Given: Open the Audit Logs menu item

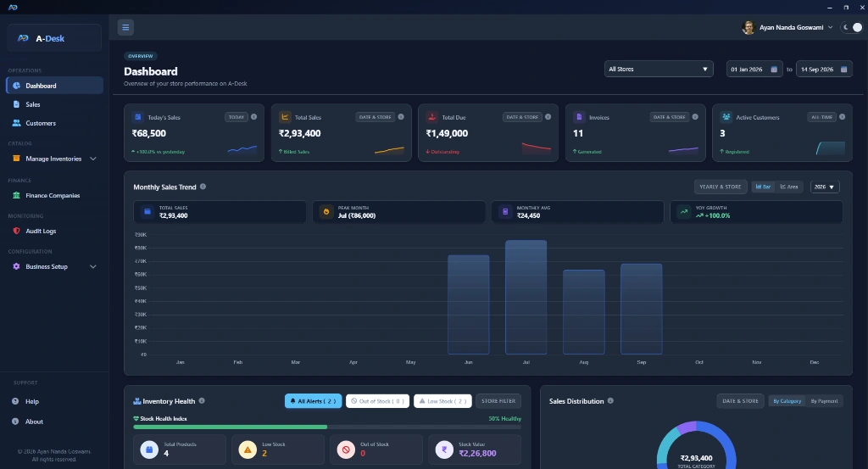Looking at the screenshot, I should coord(55,231).
